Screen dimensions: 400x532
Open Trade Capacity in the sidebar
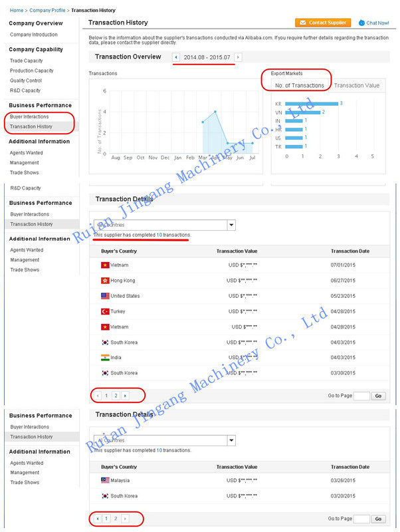tap(26, 61)
